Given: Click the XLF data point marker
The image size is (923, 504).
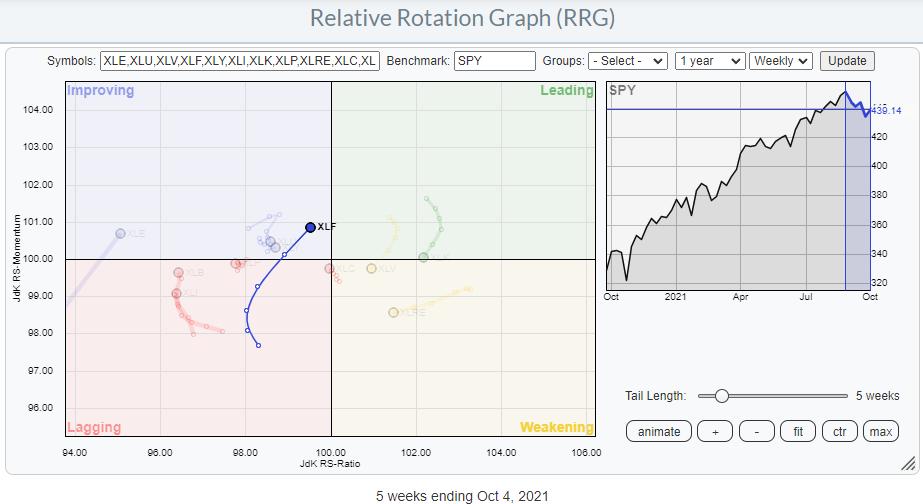Looking at the screenshot, I should click(310, 227).
